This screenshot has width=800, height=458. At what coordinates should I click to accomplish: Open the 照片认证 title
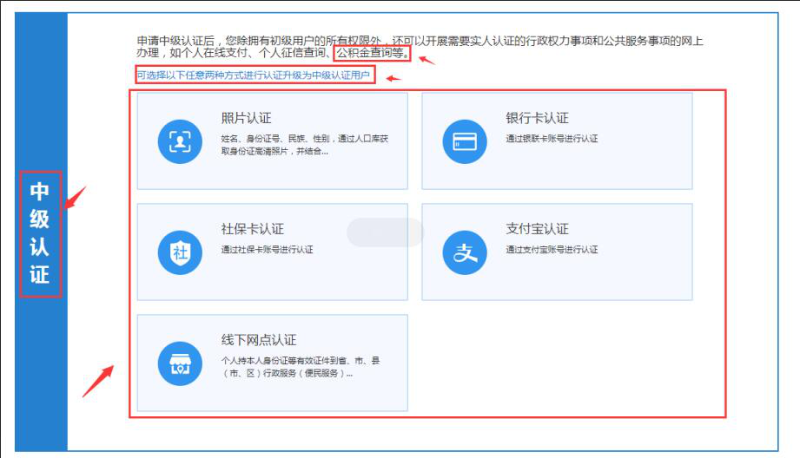click(246, 118)
